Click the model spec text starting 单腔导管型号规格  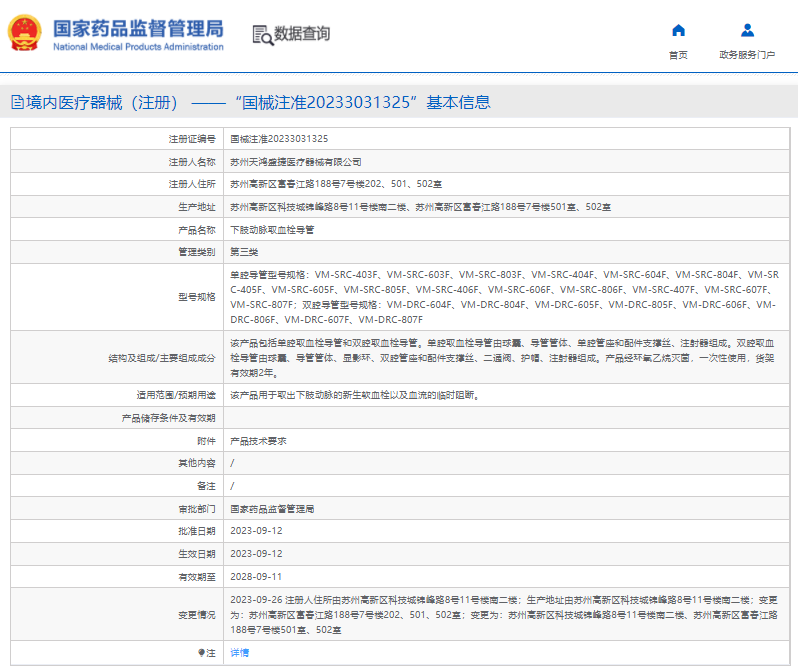click(x=504, y=297)
